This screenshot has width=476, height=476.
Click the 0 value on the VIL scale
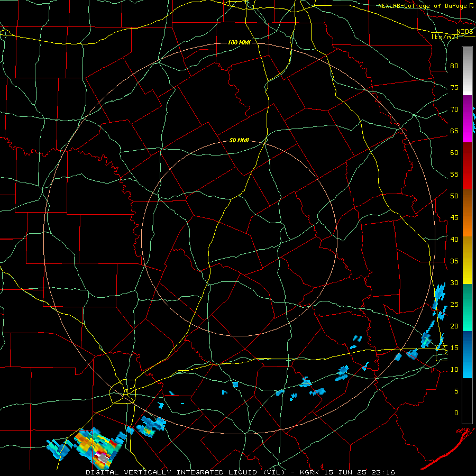tap(456, 413)
